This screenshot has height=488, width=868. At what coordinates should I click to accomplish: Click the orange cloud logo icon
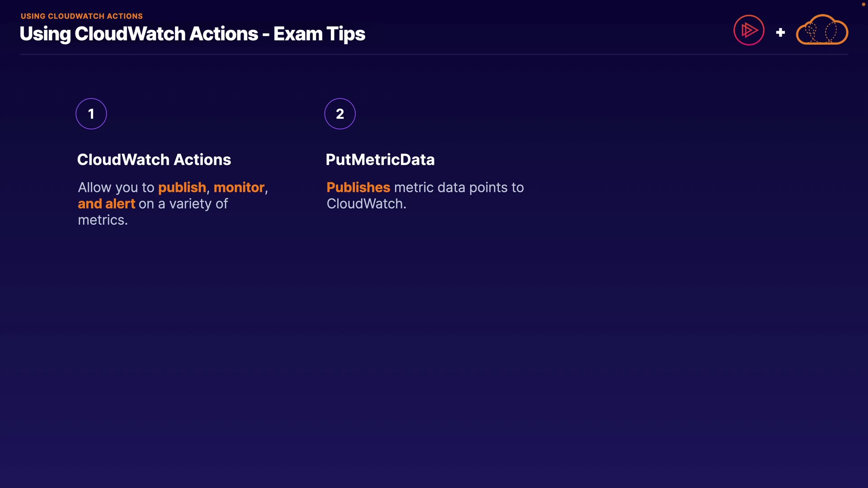coord(822,30)
